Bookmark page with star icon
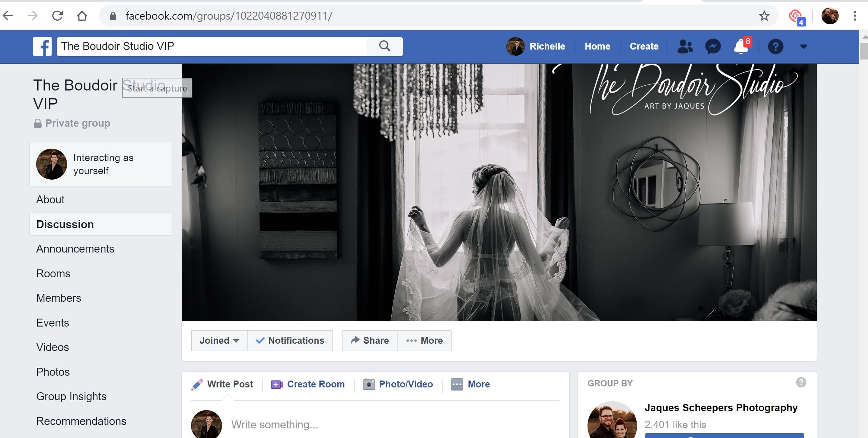 [764, 16]
